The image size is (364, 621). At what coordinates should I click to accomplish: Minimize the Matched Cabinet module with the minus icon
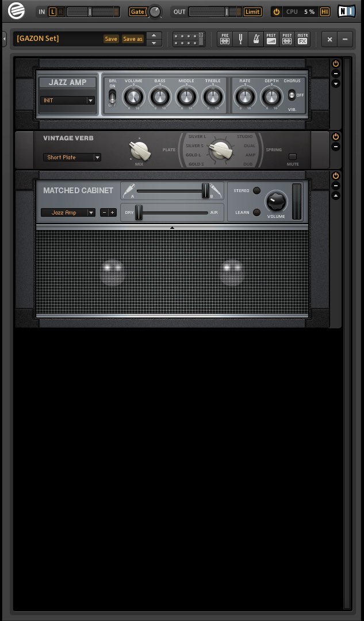pos(336,186)
